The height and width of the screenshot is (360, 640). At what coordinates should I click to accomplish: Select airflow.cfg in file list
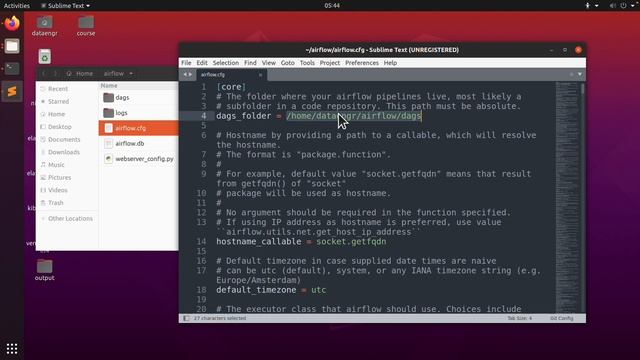click(x=138, y=128)
